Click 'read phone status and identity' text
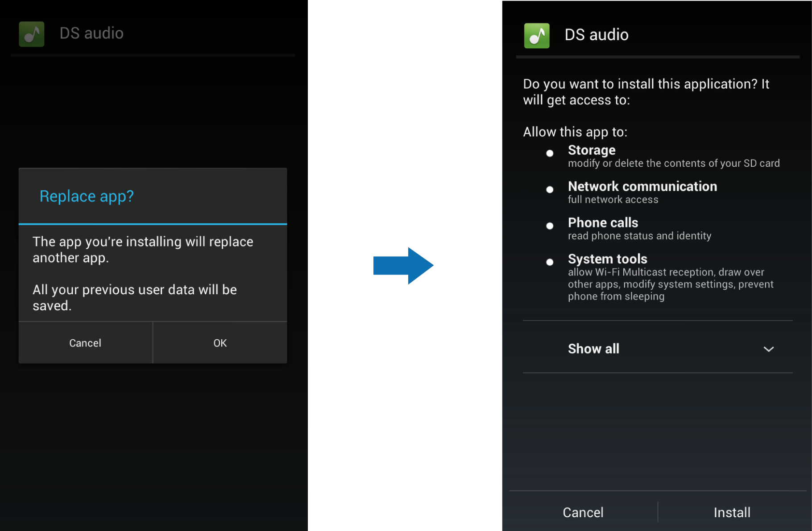This screenshot has height=531, width=812. pyautogui.click(x=639, y=236)
